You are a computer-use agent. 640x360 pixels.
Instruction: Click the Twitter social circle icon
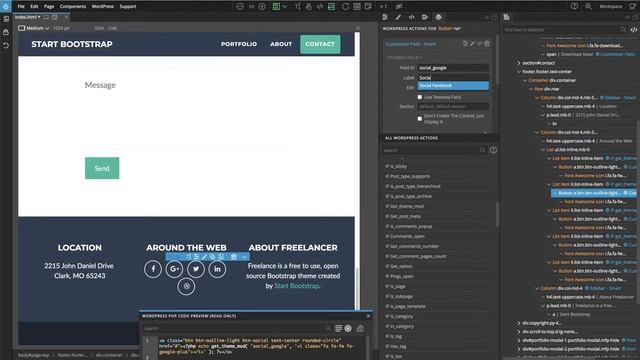tap(196, 269)
